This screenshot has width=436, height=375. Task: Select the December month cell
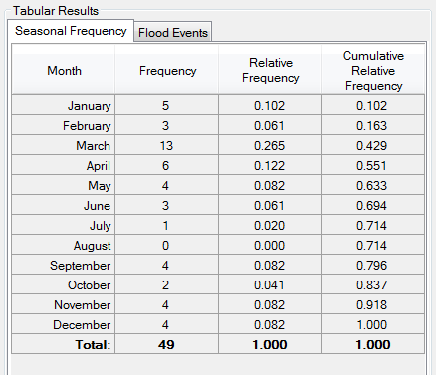click(63, 324)
